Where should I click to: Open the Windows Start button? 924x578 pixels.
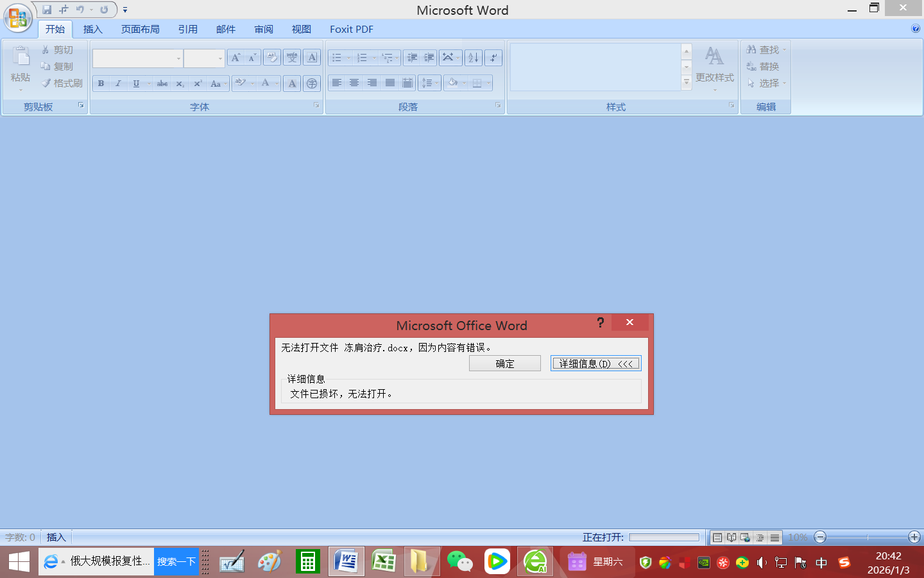tap(19, 562)
